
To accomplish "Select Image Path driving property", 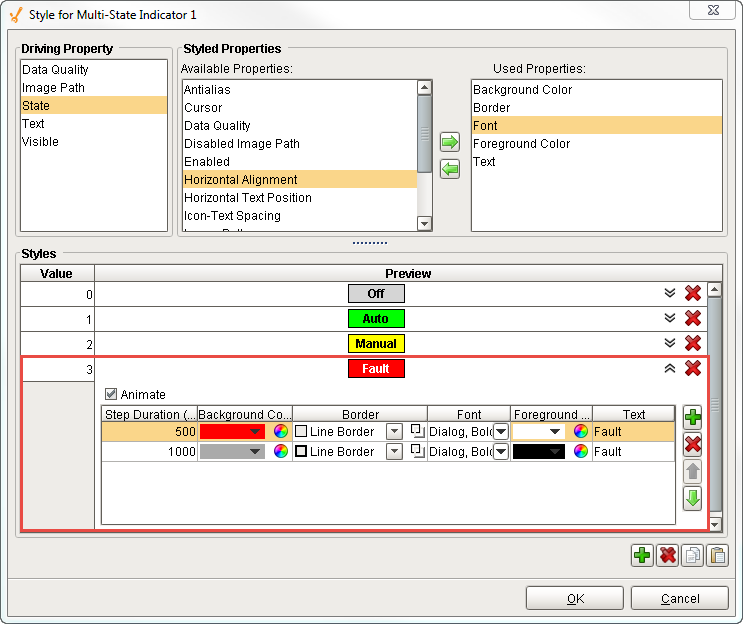I will [94, 88].
